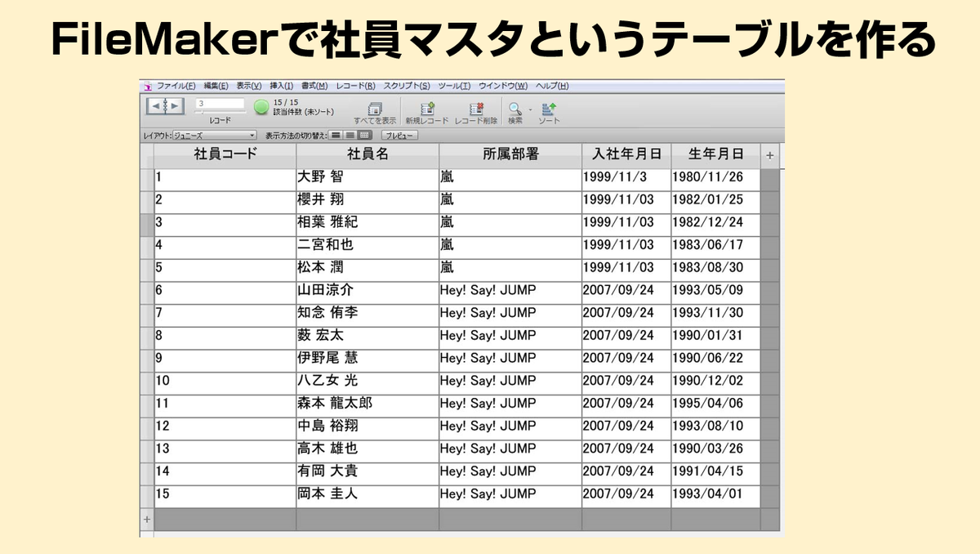
Task: Click the プレビュー button
Action: click(399, 135)
